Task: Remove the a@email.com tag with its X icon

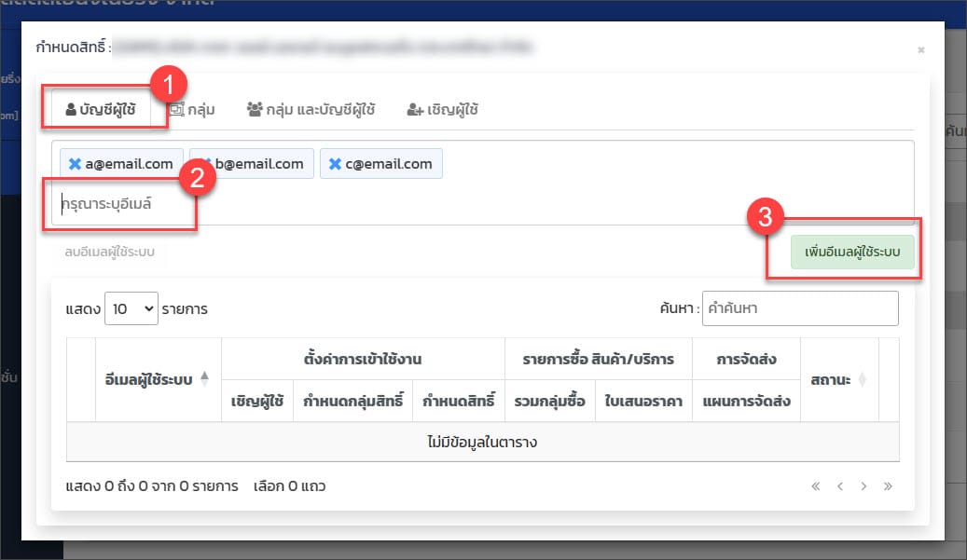Action: [76, 164]
